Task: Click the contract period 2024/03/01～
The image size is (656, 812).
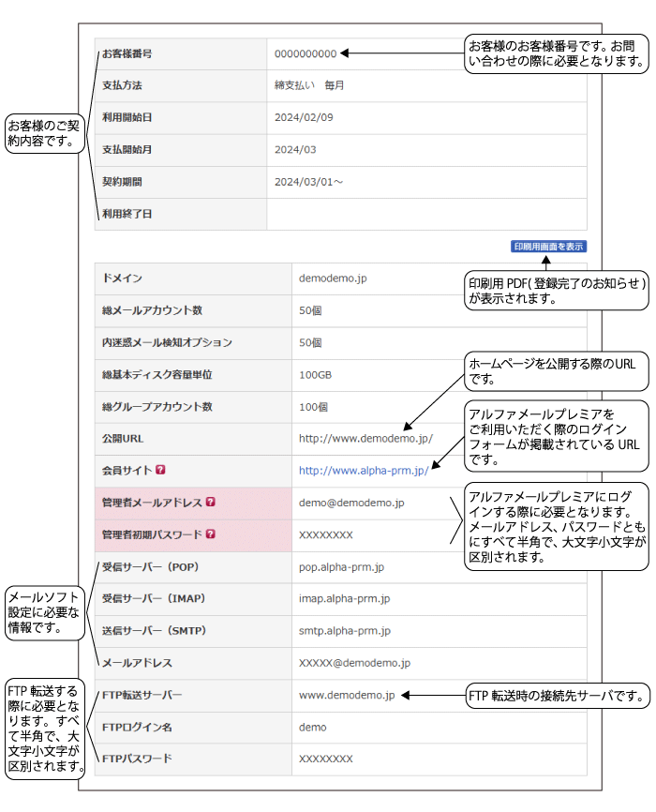Action: coord(308,182)
